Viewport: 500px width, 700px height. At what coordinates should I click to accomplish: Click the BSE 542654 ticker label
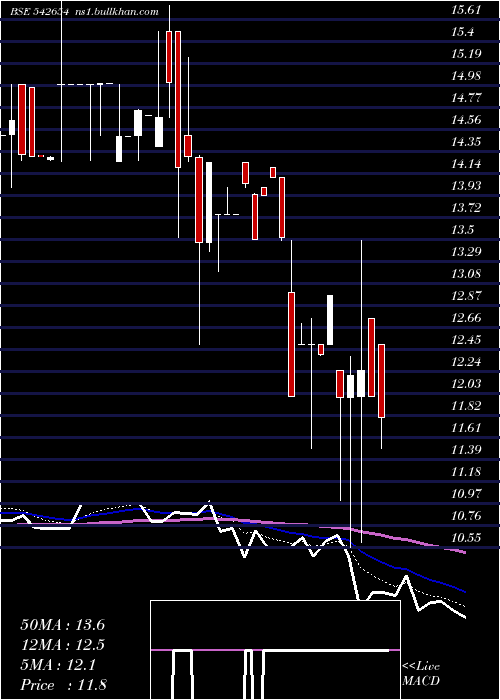(x=40, y=12)
